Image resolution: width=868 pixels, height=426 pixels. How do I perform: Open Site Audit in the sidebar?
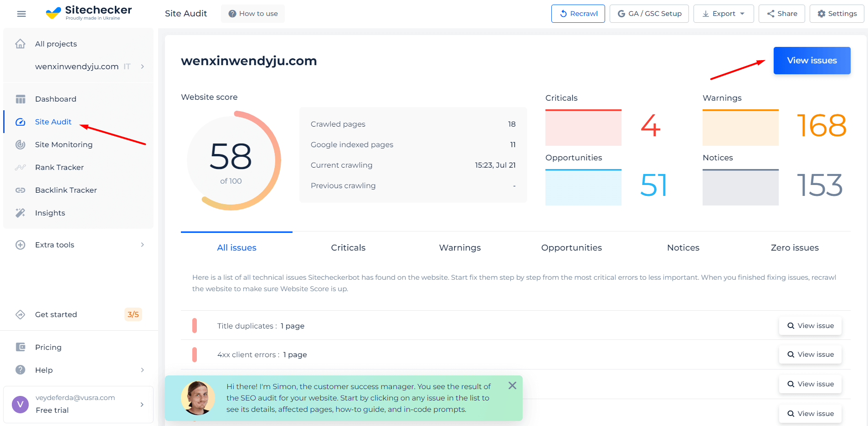[x=53, y=122]
